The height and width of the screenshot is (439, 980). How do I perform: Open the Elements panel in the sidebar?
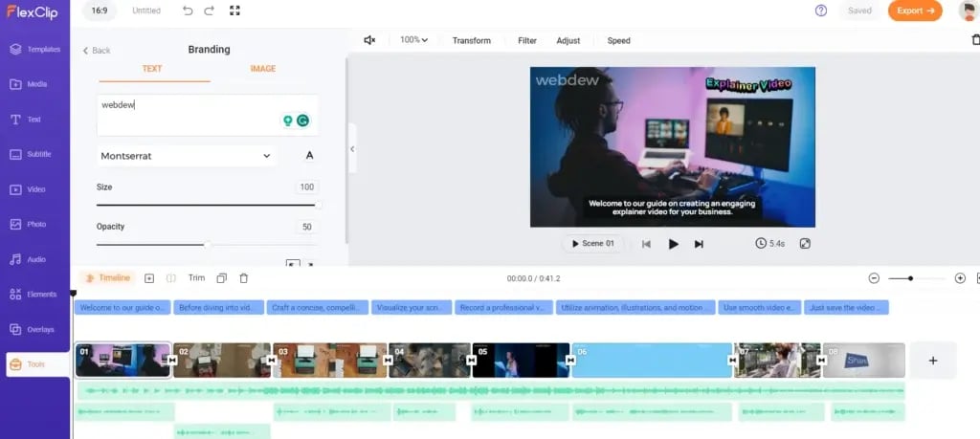[35, 295]
